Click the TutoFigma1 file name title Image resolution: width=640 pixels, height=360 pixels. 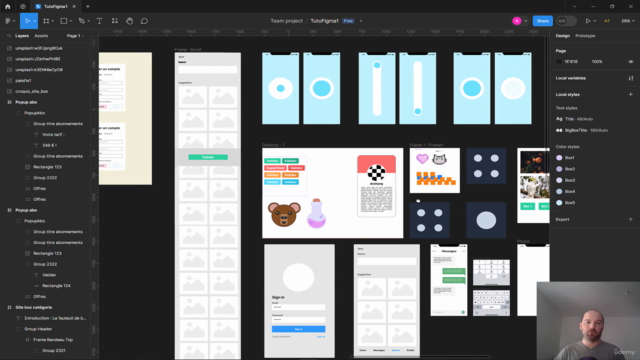click(x=324, y=21)
